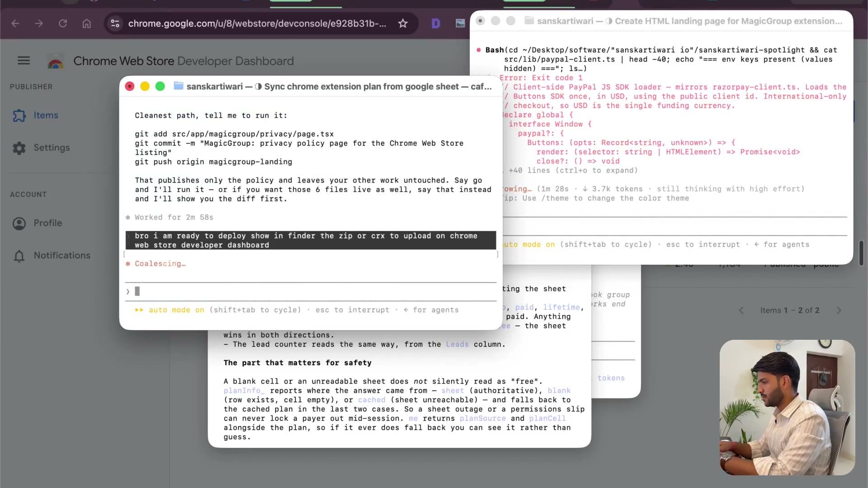Click the 'ACCOUNT' sidebar heading

(x=28, y=195)
